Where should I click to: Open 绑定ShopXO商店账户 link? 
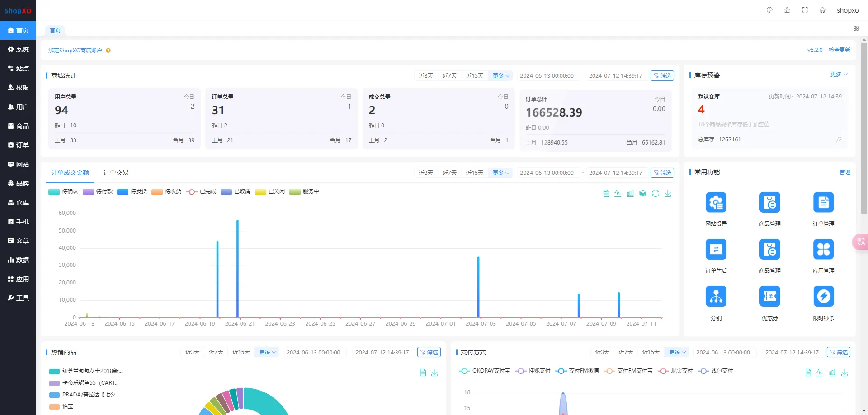[x=75, y=51]
